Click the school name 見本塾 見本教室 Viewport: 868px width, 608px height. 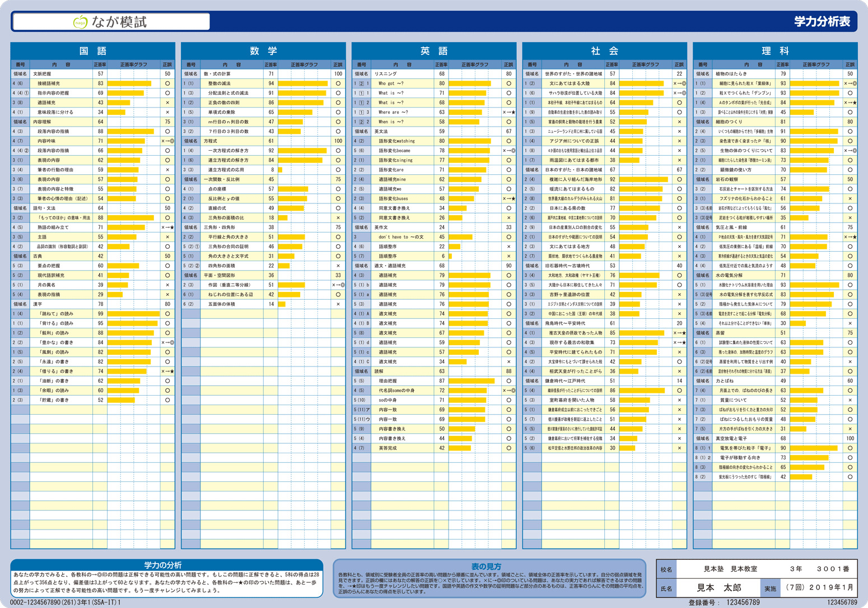coord(730,569)
